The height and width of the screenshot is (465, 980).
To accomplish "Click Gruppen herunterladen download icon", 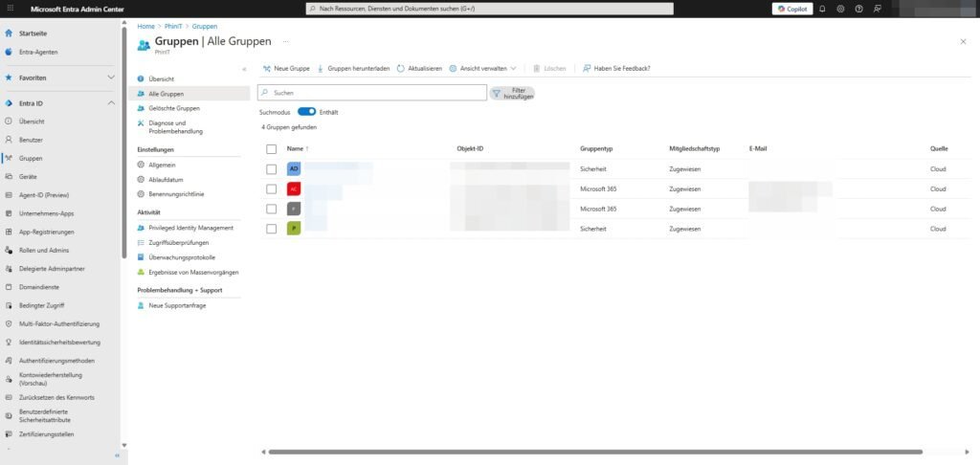I will [321, 69].
